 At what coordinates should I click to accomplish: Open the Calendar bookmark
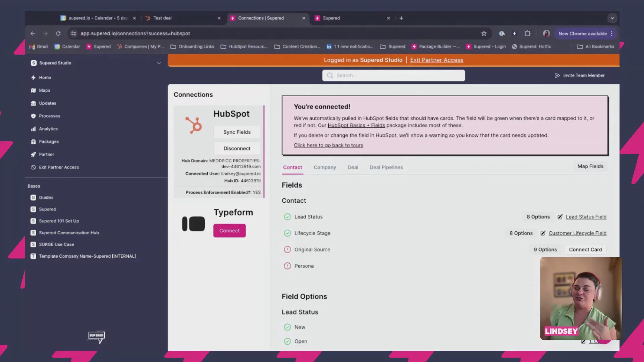[x=67, y=47]
